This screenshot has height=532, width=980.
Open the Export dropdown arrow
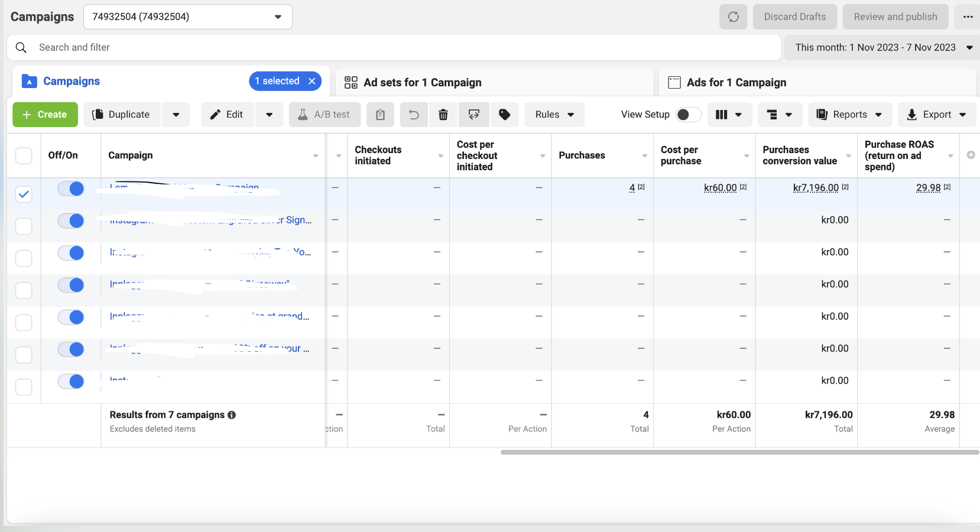click(x=963, y=115)
